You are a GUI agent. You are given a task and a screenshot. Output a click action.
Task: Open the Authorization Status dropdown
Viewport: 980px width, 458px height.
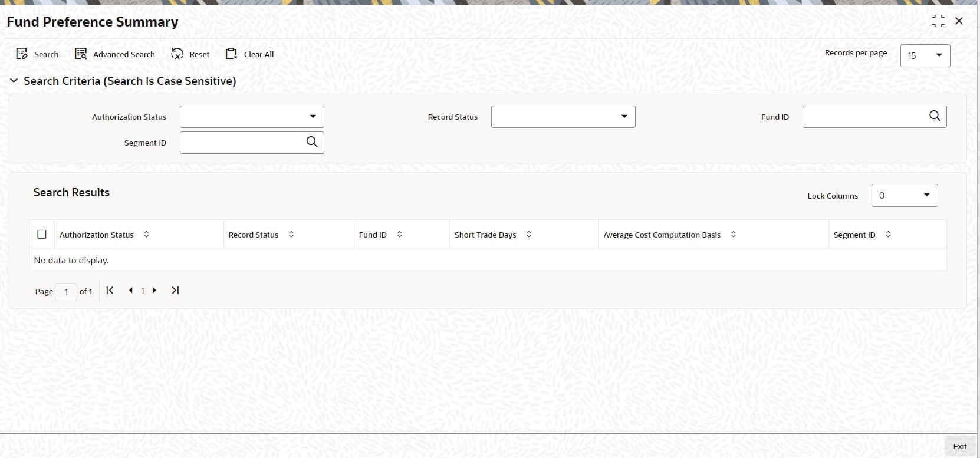point(252,117)
